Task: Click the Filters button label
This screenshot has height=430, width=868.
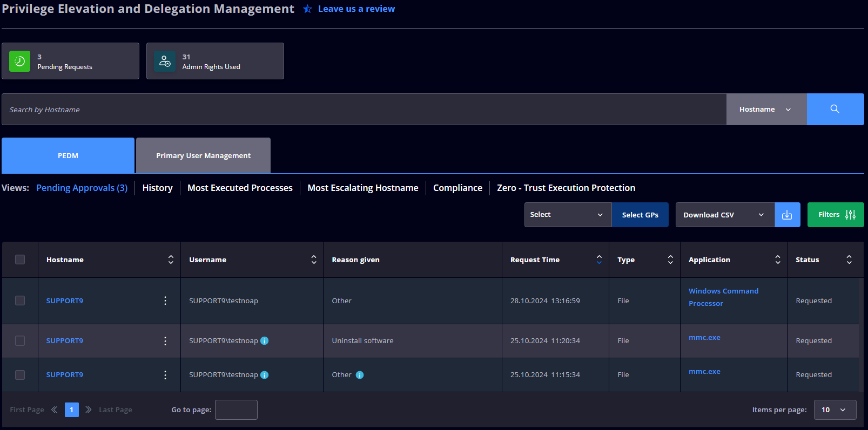Action: 829,214
